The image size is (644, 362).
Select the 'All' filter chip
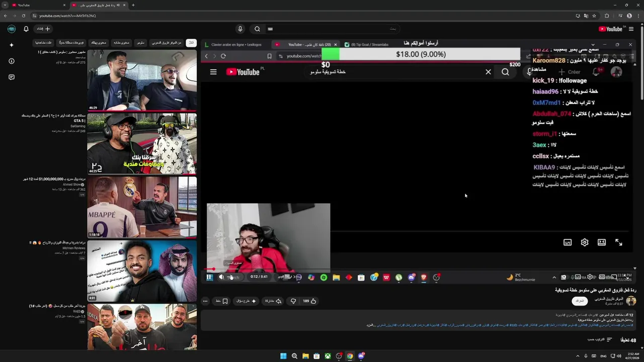coord(191,43)
